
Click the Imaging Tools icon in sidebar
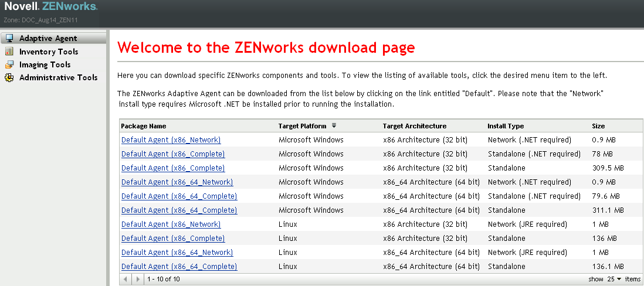tap(9, 64)
